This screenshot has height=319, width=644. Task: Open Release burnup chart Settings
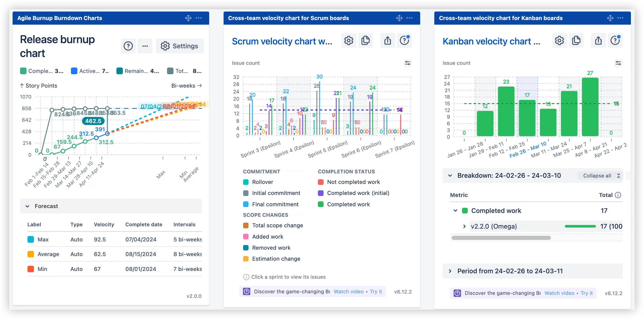(x=180, y=46)
